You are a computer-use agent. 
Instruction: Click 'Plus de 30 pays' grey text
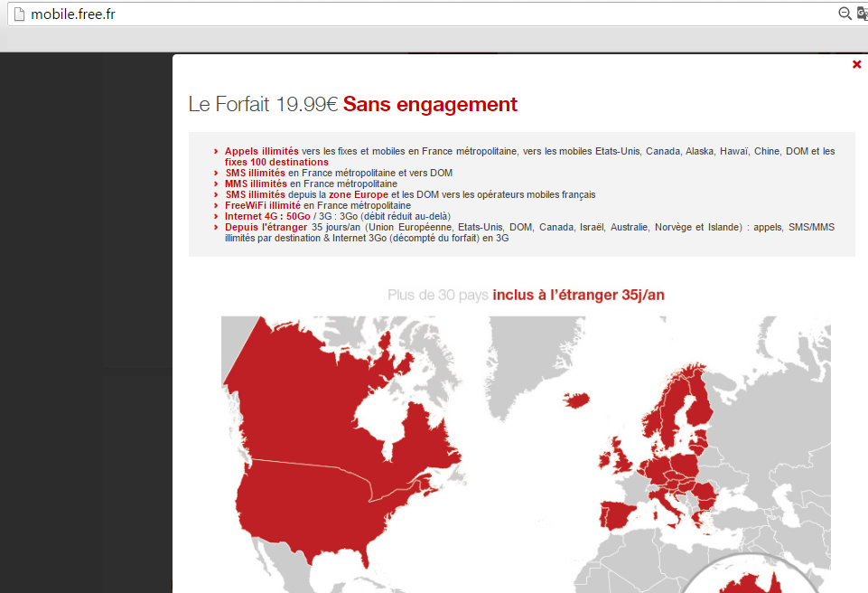[438, 295]
